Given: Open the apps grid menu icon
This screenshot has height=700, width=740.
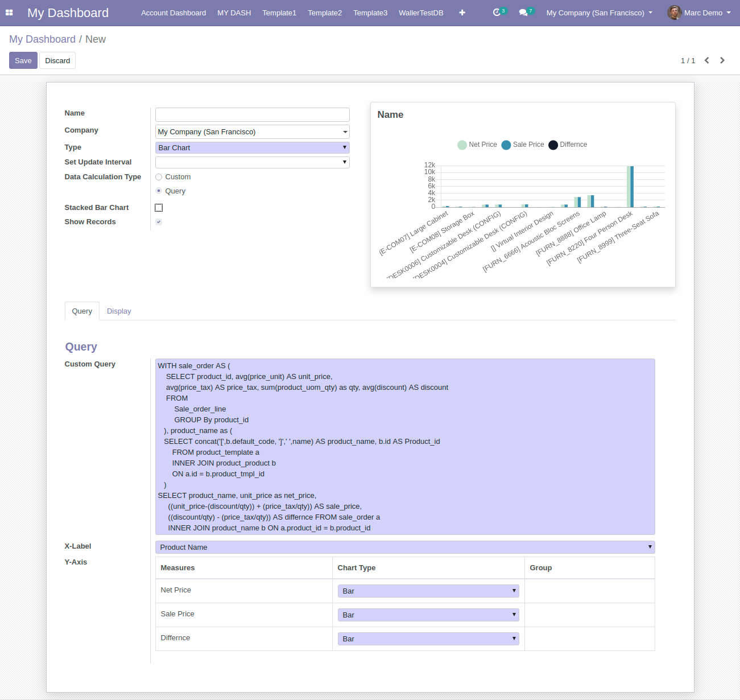Looking at the screenshot, I should 9,13.
